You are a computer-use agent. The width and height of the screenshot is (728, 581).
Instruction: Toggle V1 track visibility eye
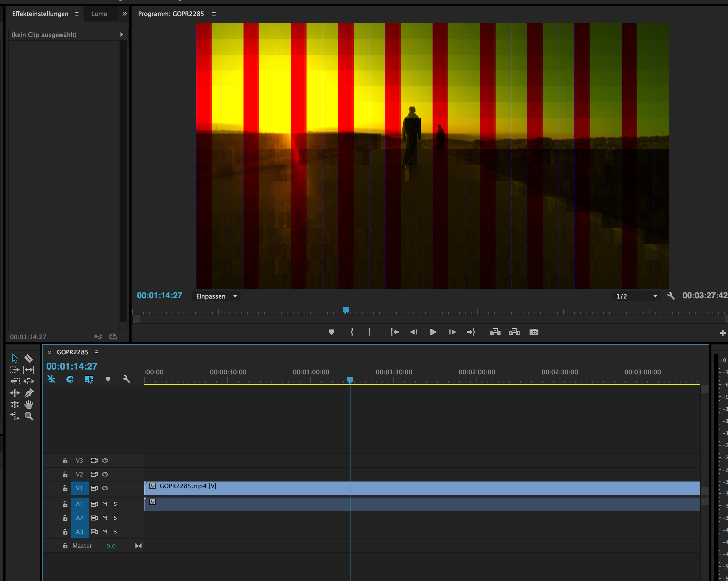click(105, 488)
